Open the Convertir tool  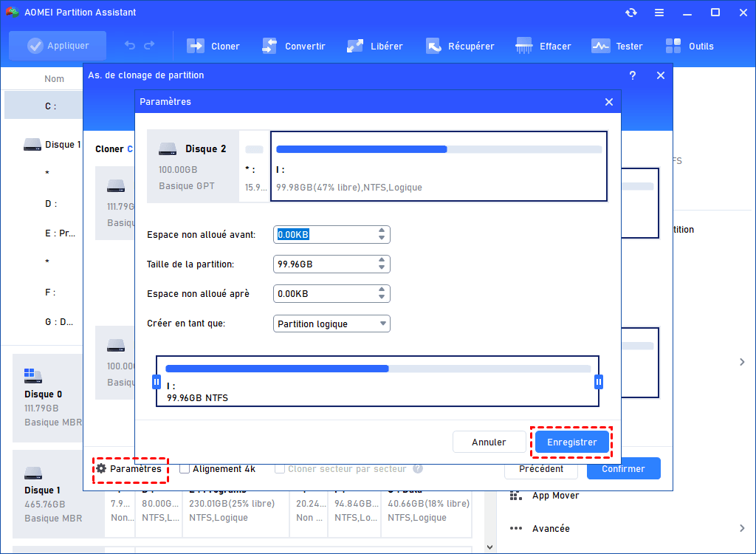tap(294, 47)
